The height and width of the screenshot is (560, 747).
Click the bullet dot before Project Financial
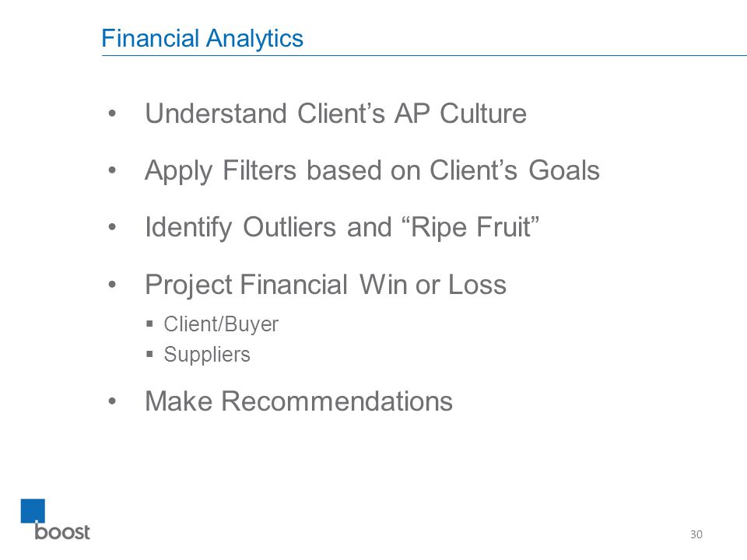click(112, 285)
